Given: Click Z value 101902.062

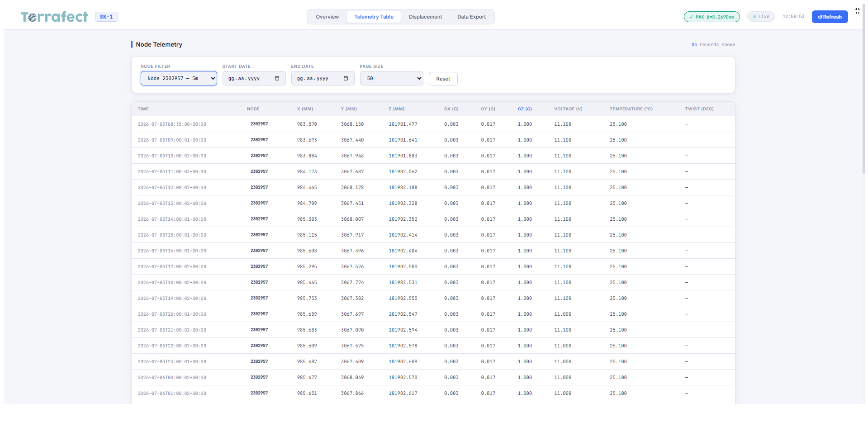Looking at the screenshot, I should [x=403, y=171].
